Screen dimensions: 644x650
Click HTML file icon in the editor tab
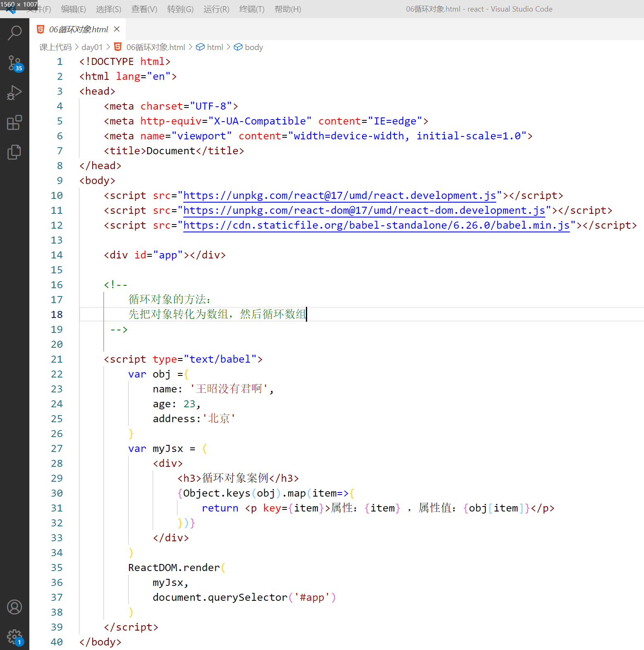[x=41, y=29]
